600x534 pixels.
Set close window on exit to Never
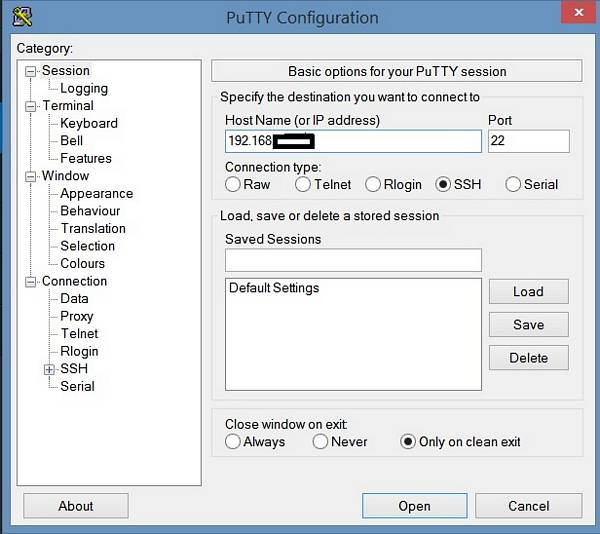coord(321,442)
